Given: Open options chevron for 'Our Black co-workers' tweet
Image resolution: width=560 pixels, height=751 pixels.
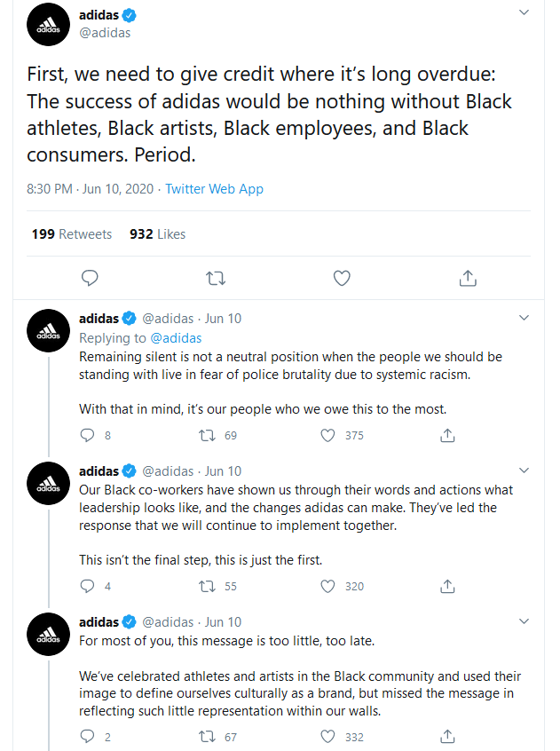Looking at the screenshot, I should coord(525,470).
